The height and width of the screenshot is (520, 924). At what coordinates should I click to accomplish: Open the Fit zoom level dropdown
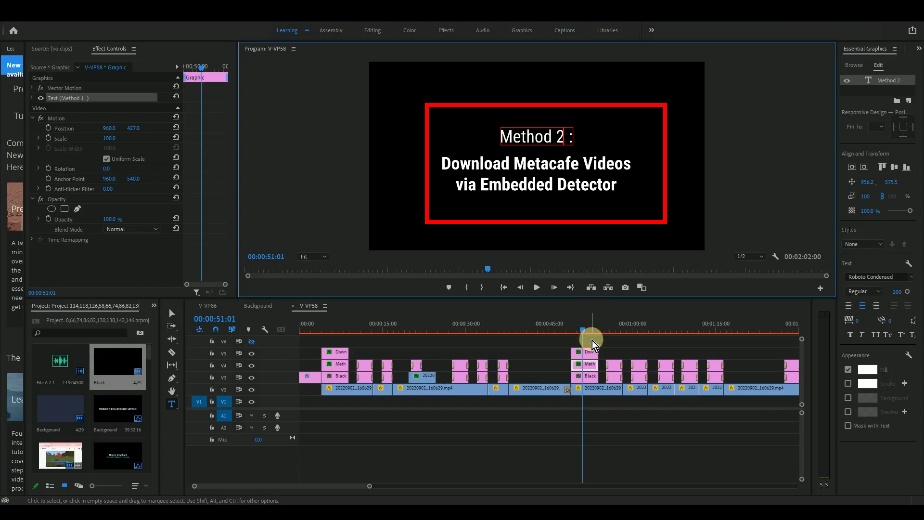pyautogui.click(x=313, y=256)
